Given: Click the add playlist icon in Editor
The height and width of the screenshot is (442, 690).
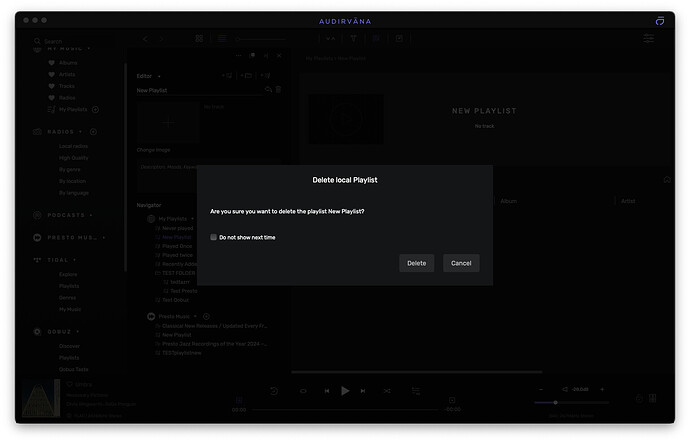Looking at the screenshot, I should [x=227, y=76].
